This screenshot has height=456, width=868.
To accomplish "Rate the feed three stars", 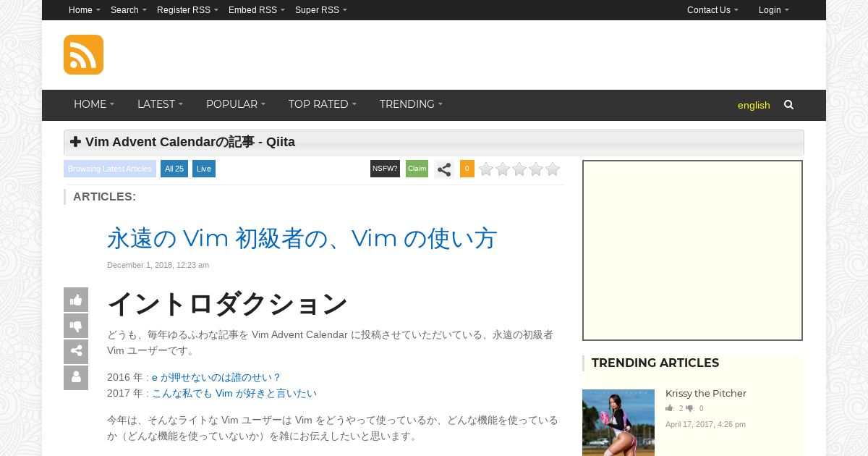I will 519,169.
